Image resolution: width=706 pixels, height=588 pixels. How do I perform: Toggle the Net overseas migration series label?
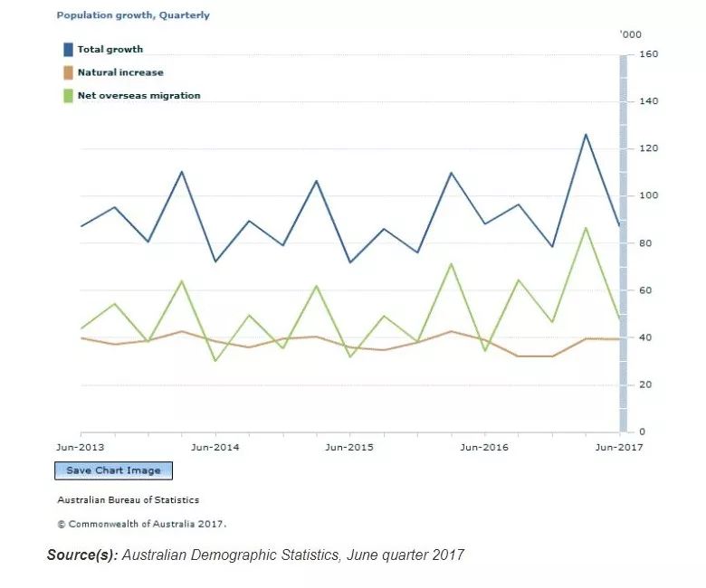point(138,95)
